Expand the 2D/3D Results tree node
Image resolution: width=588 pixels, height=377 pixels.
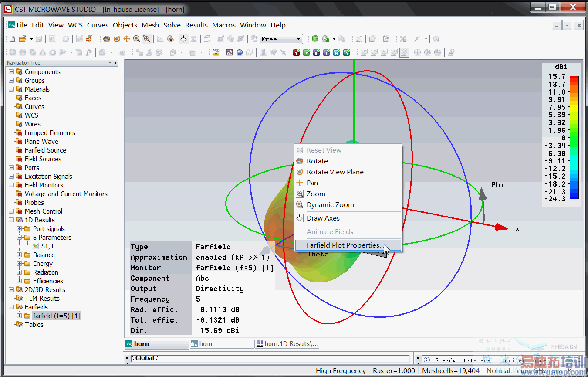11,289
